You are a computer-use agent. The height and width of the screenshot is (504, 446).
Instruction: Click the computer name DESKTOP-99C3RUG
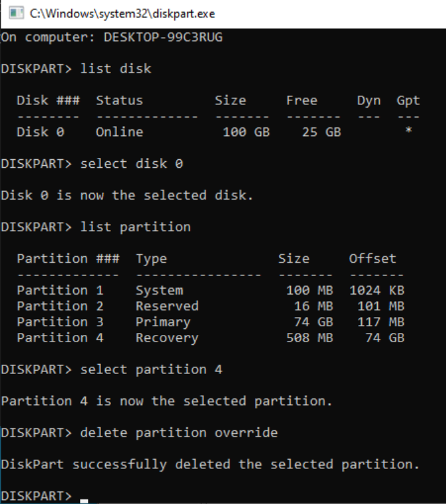[x=163, y=37]
